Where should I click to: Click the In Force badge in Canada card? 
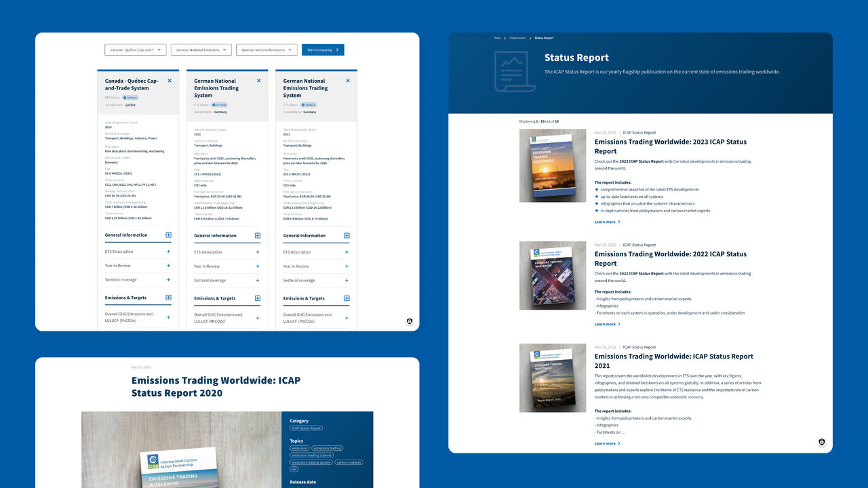130,98
